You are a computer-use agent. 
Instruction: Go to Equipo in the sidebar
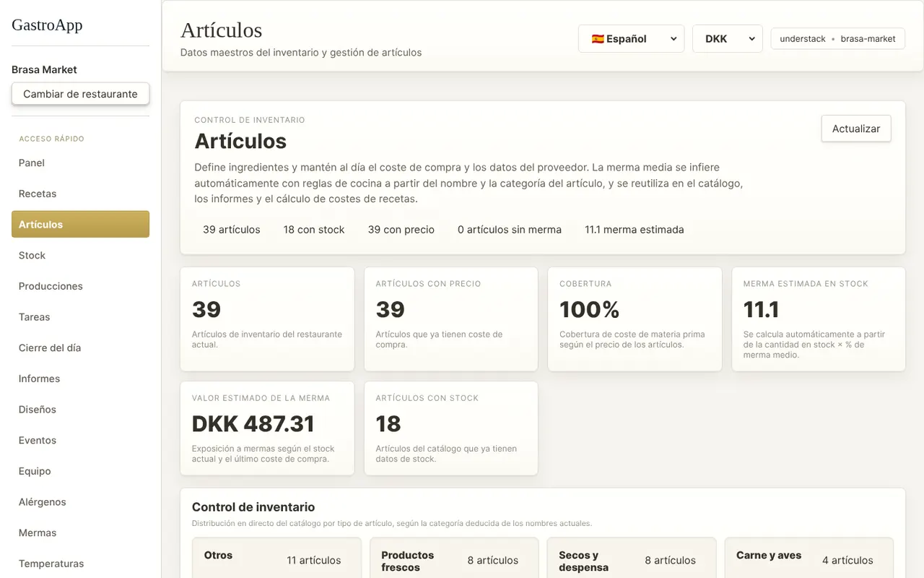click(x=80, y=471)
